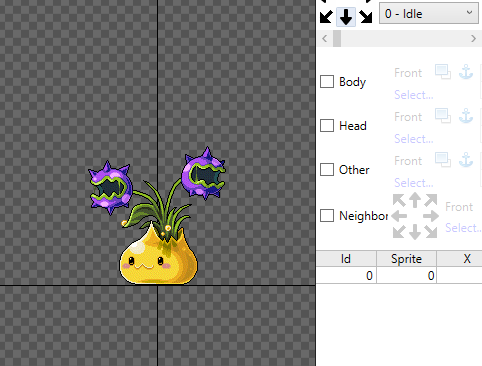
Task: Click the Id column header
Action: tap(346, 259)
